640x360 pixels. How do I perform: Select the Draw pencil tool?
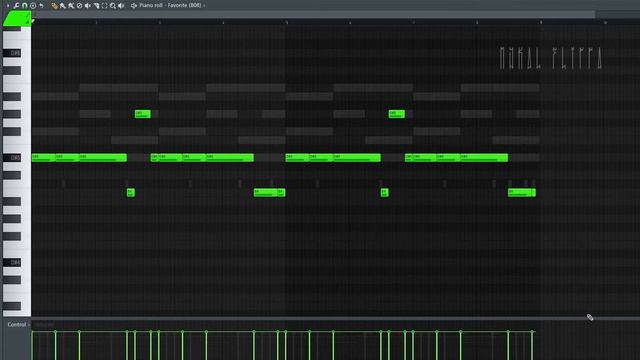54,6
